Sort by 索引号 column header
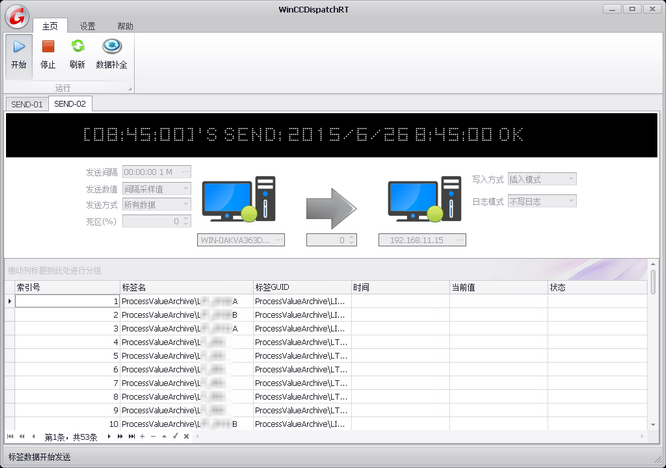This screenshot has width=666, height=468. [x=68, y=288]
